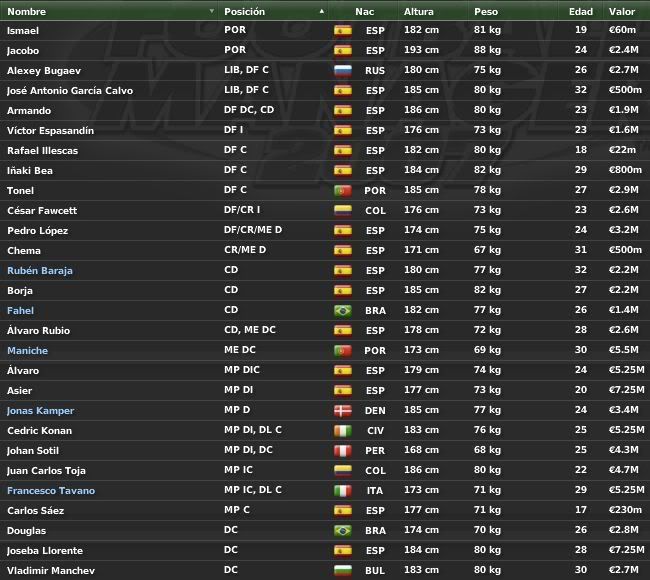
Task: Click the Bulgarian flag for Vladimir Manchev
Action: coord(343,570)
